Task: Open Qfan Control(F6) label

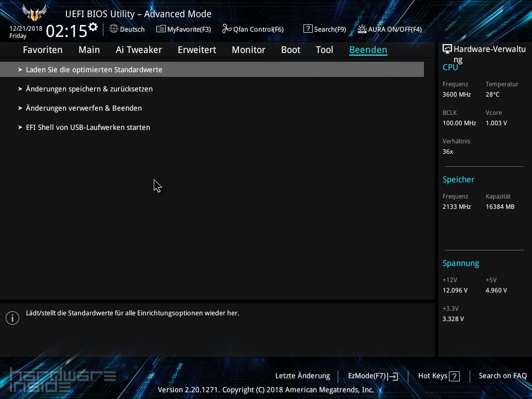Action: pos(258,30)
